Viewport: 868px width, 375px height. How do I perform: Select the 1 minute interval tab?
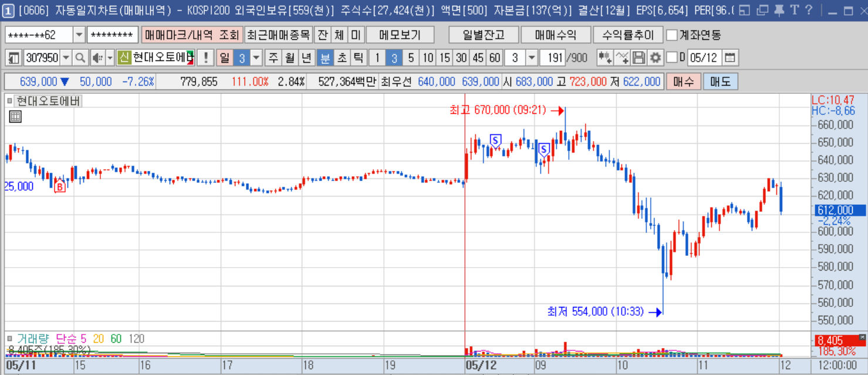point(378,58)
